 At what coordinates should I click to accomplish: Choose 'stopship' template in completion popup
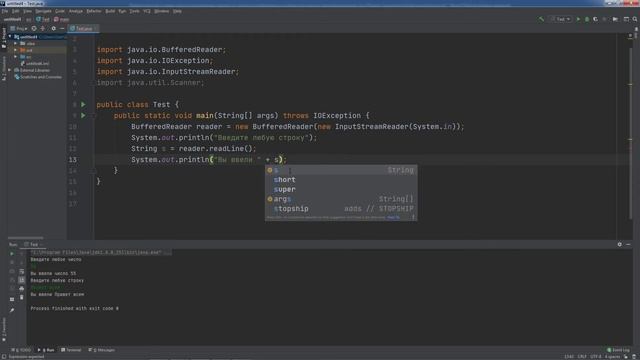tap(341, 209)
